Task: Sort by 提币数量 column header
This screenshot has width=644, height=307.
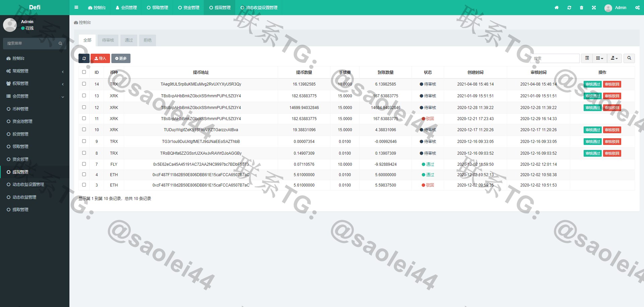Action: pos(304,72)
